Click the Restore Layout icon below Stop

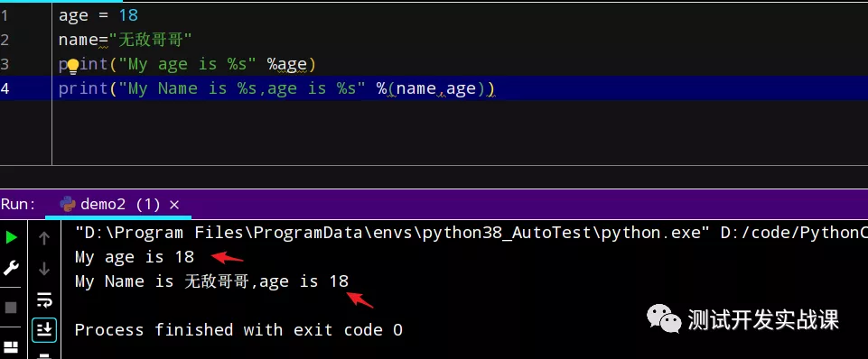click(11, 347)
